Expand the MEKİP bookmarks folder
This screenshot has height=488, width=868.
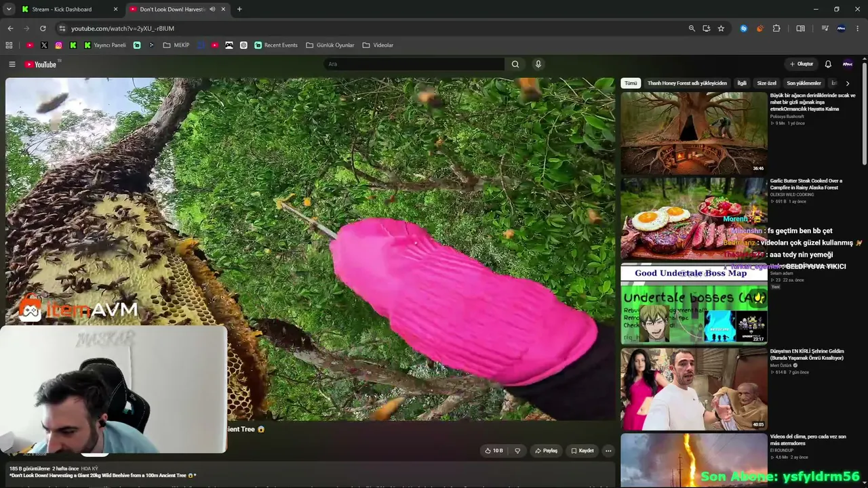pyautogui.click(x=176, y=45)
